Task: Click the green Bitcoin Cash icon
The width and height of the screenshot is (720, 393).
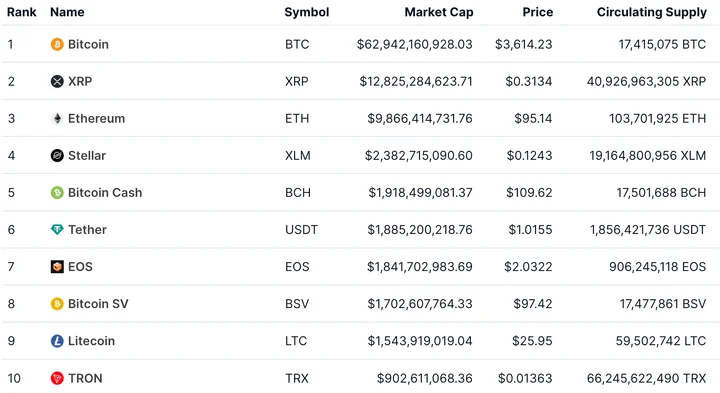Action: tap(57, 192)
